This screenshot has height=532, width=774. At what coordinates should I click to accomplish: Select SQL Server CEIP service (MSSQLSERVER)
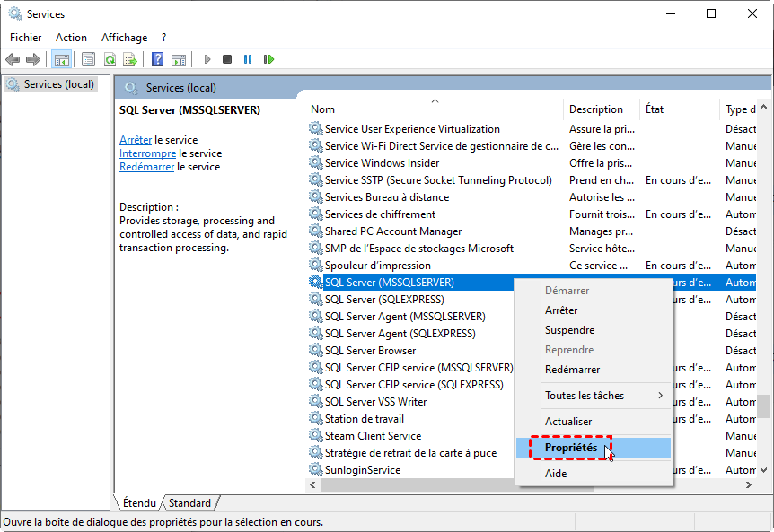410,367
